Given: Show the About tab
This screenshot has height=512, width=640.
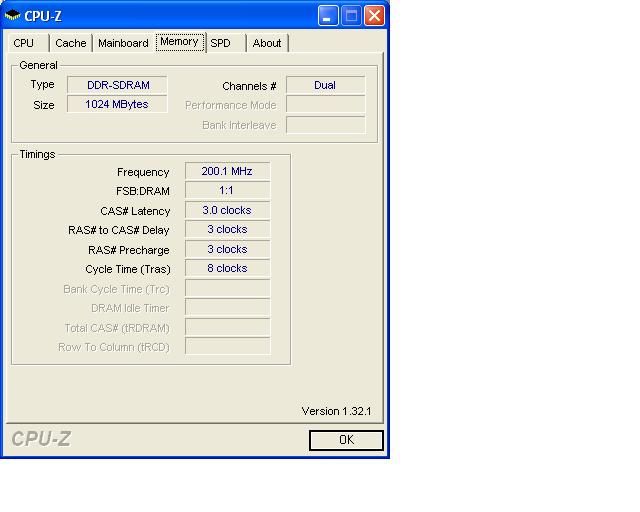Looking at the screenshot, I should pos(267,43).
